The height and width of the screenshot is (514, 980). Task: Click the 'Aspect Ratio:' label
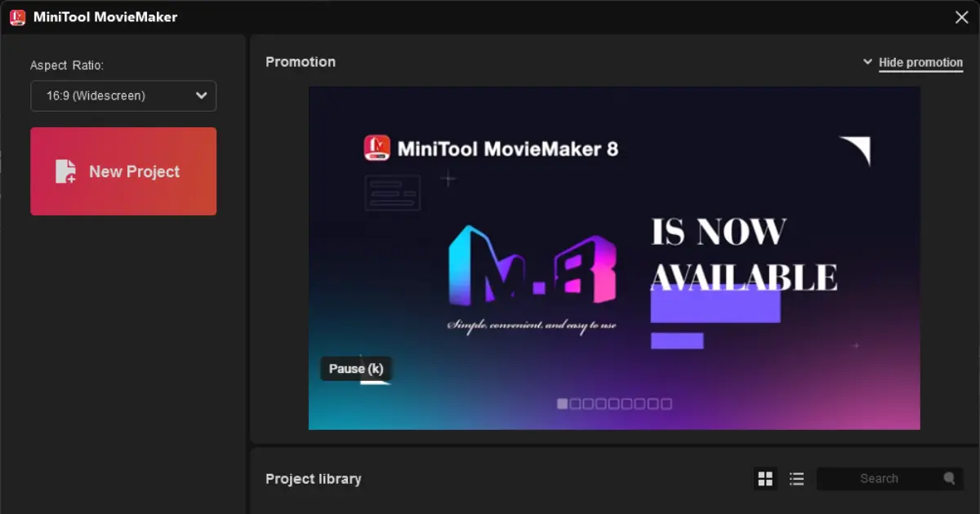67,65
